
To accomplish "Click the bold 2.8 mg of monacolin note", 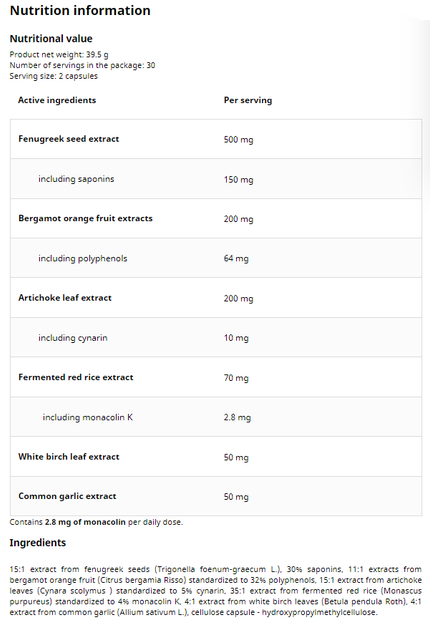I will pyautogui.click(x=85, y=522).
